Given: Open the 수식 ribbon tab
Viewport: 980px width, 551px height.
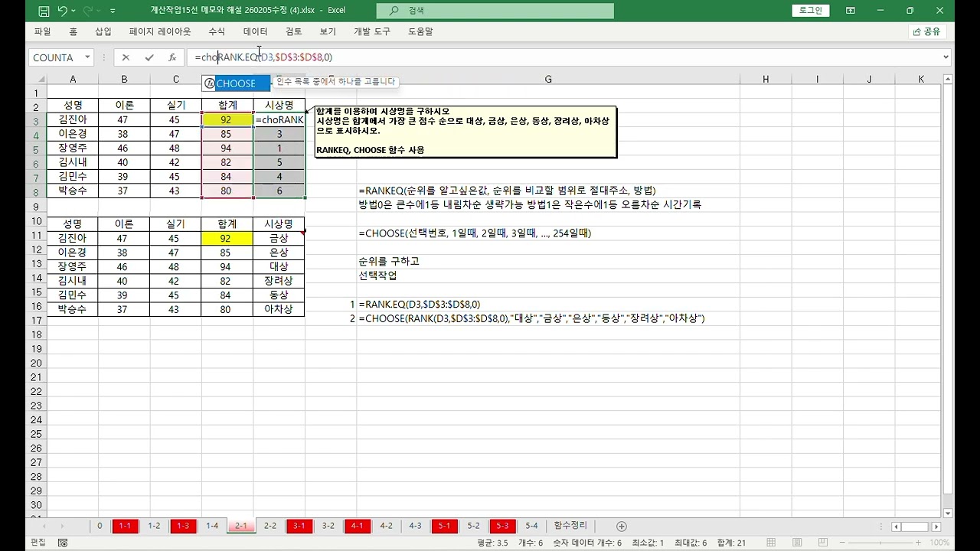Looking at the screenshot, I should [x=217, y=31].
